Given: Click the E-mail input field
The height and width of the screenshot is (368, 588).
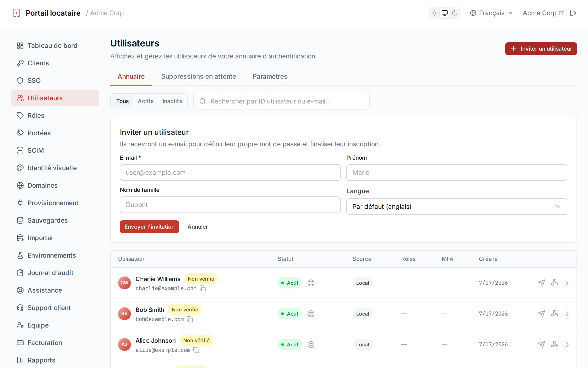Looking at the screenshot, I should coord(230,172).
